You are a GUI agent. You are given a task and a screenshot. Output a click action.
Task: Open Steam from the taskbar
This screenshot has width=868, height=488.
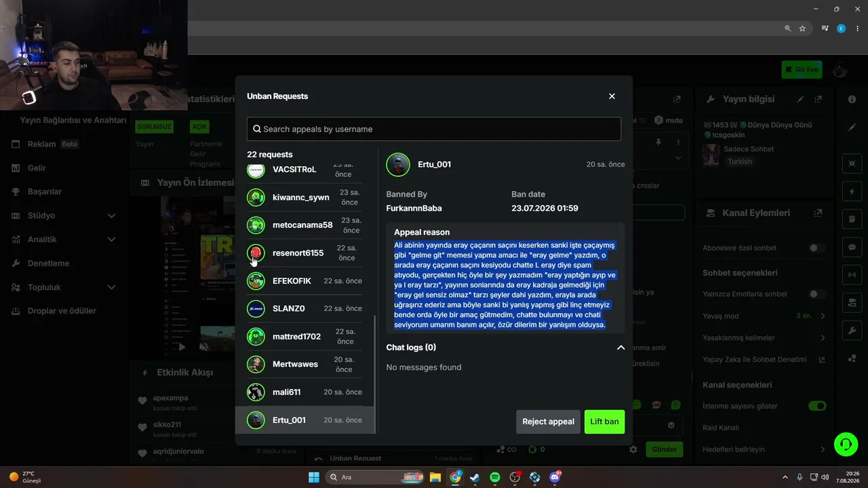pos(475,477)
